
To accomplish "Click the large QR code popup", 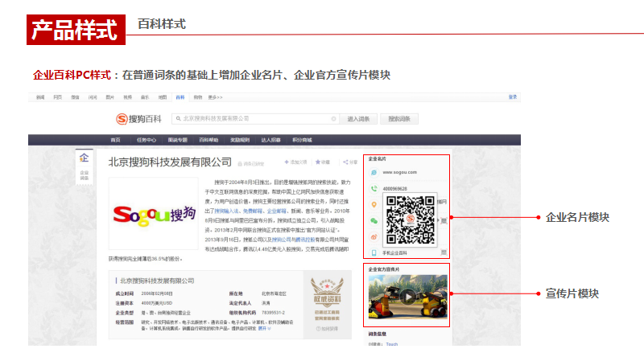I will pos(410,219).
